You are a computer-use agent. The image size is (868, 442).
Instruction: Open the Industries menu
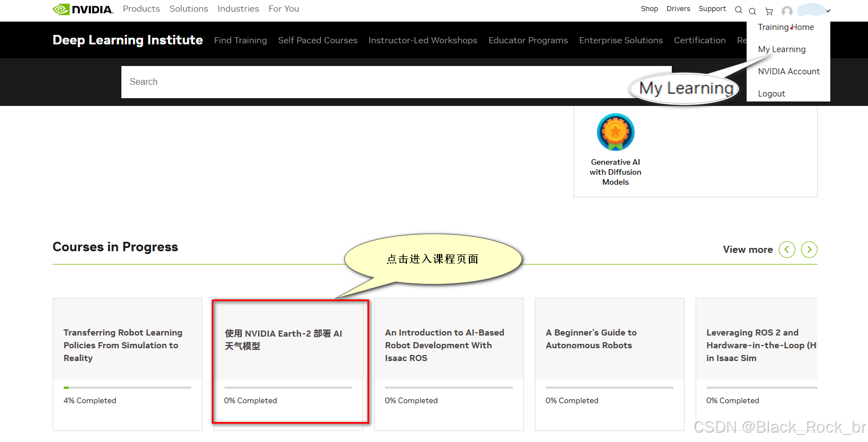(x=238, y=9)
